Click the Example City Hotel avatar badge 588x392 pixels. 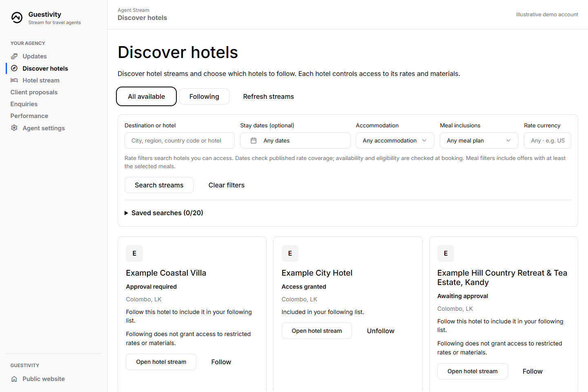[290, 253]
